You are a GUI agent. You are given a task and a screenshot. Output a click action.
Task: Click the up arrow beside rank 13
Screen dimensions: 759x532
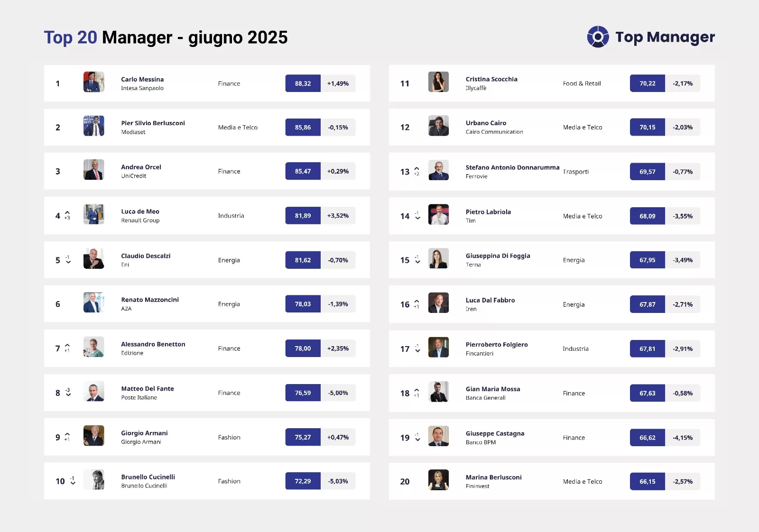pos(417,169)
